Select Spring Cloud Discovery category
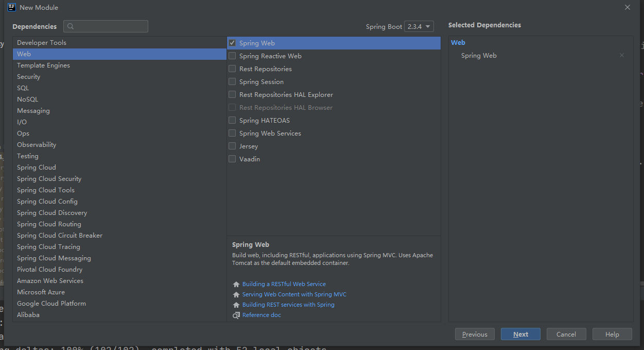Viewport: 644px width, 350px height. [119, 213]
